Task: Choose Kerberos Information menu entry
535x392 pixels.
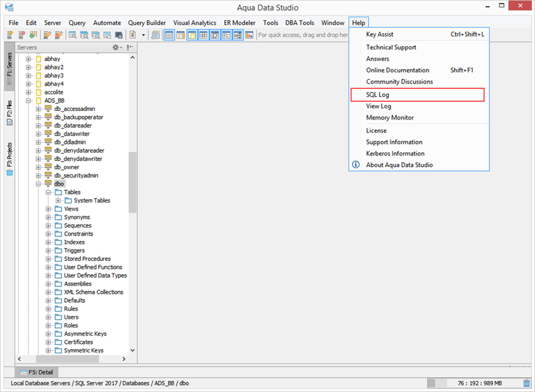Action: (x=419, y=153)
